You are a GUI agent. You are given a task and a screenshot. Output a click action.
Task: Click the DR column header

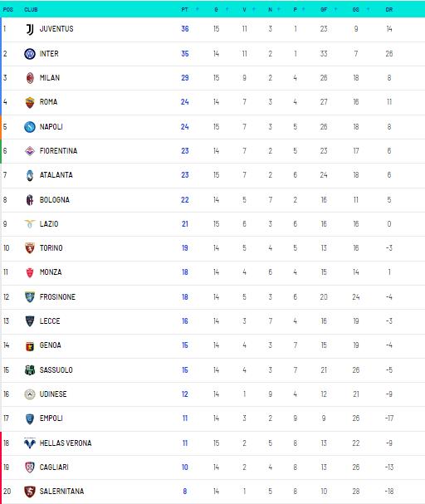click(389, 10)
